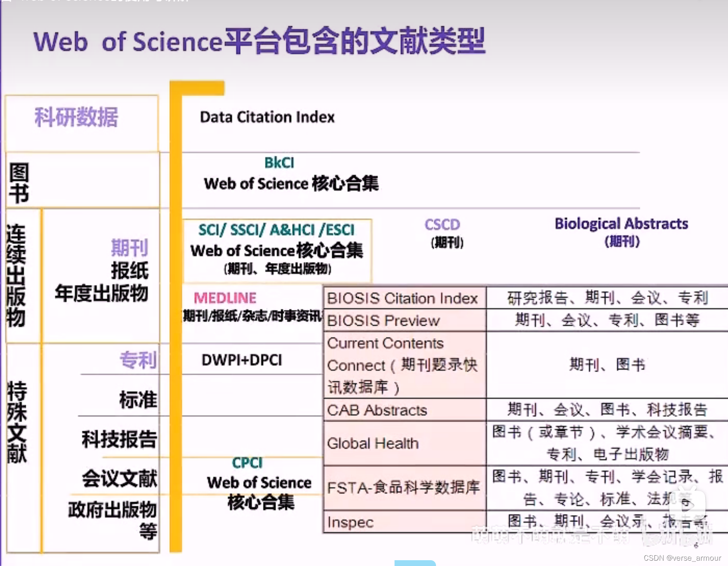
Task: Click the '会议文献' label
Action: point(119,478)
